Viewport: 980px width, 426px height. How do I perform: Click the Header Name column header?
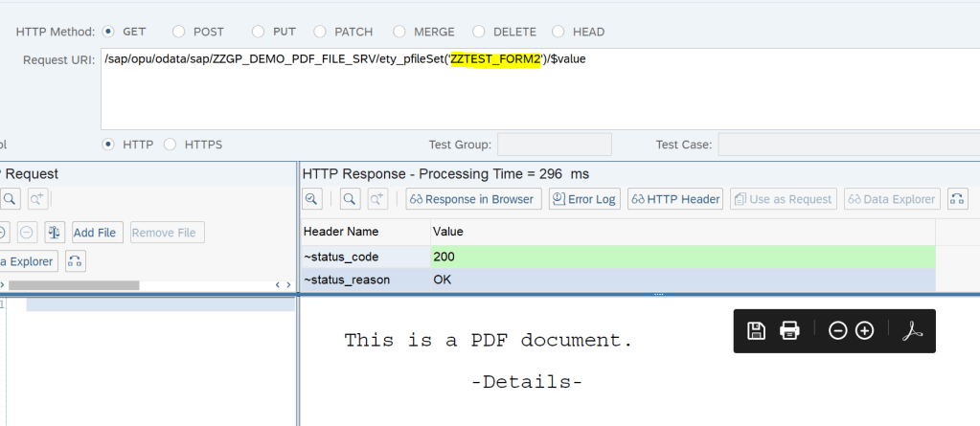[365, 232]
